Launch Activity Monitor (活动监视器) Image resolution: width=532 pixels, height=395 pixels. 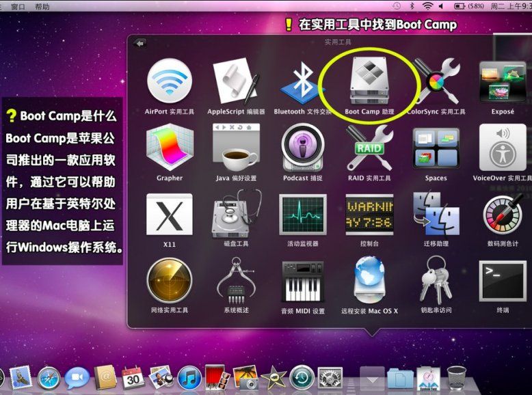tap(303, 215)
